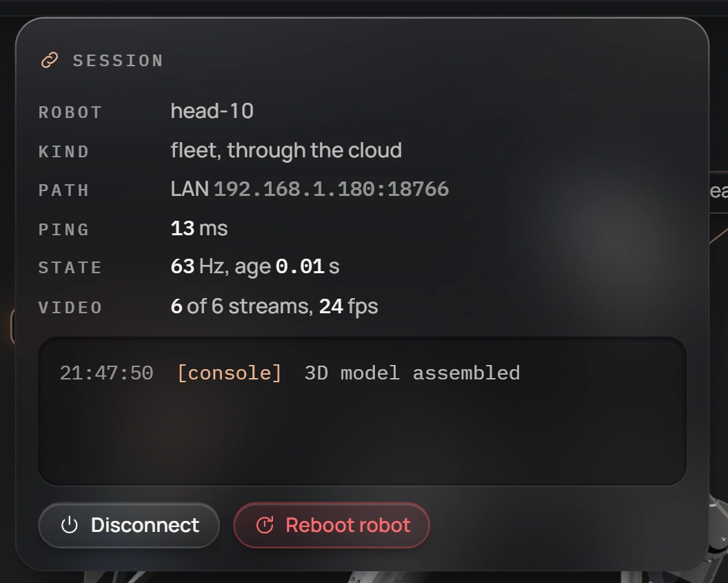Click the circular reboot arrow icon

point(265,525)
